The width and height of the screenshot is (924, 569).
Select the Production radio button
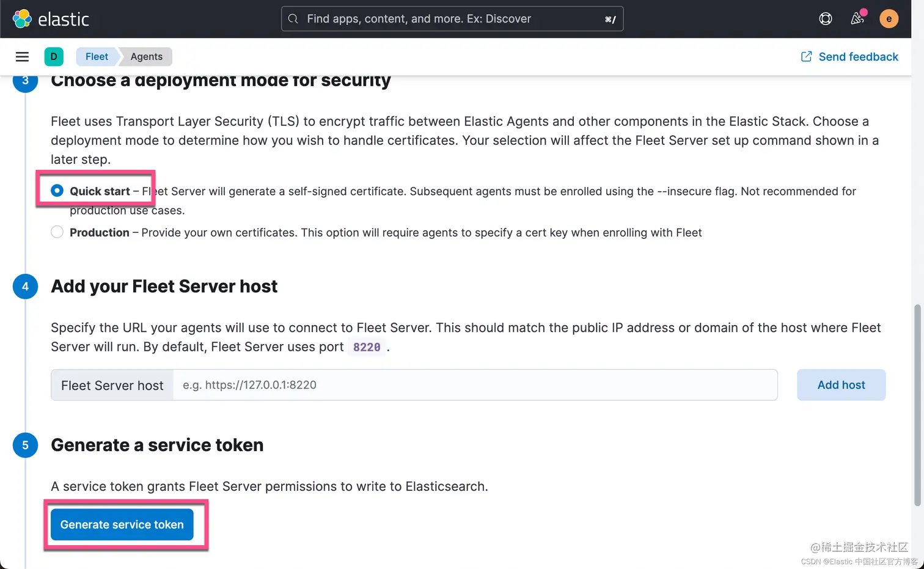pos(57,232)
